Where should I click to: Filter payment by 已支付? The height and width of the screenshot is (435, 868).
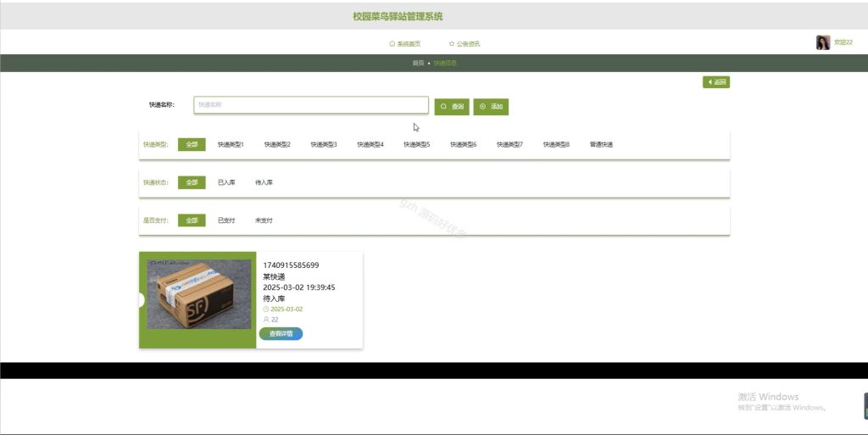click(226, 220)
